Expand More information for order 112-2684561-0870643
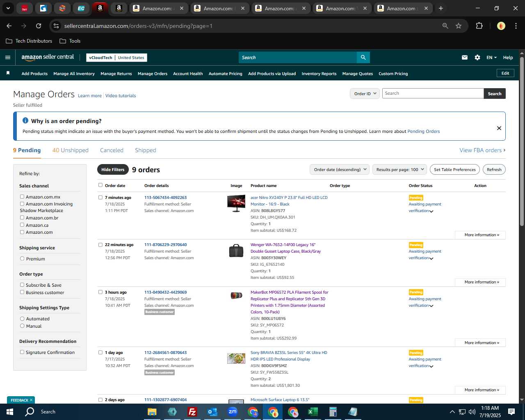 coord(480,390)
